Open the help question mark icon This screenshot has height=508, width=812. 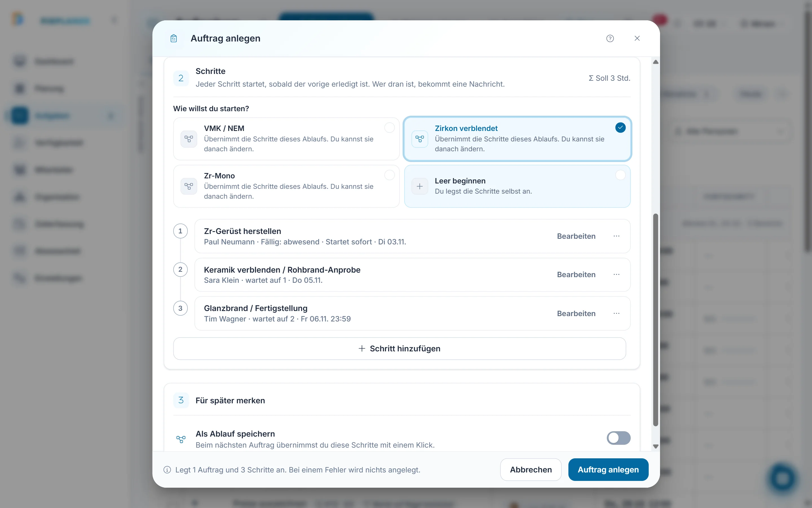pos(610,38)
